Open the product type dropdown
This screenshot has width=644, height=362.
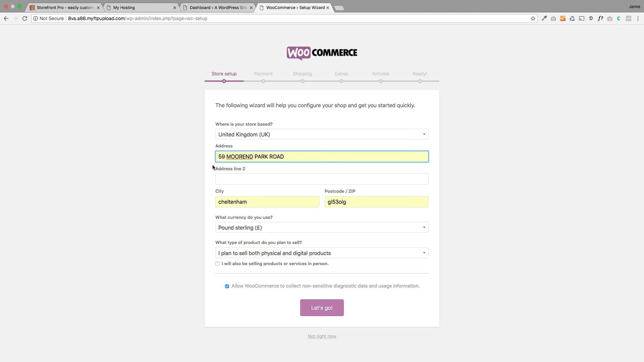322,253
